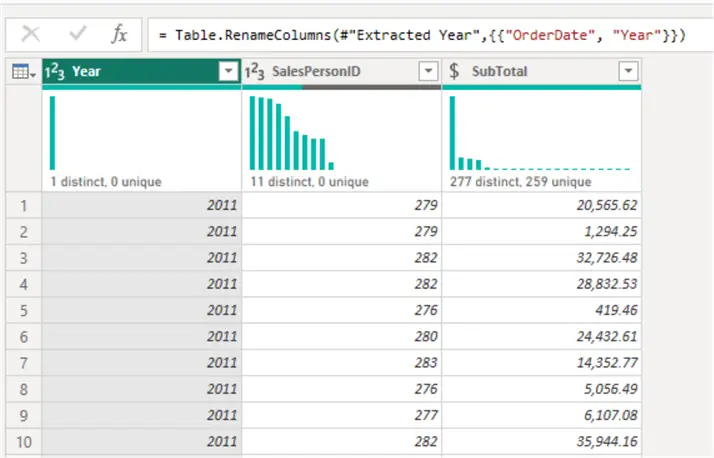Click SubTotal cell 24,432.61
The image size is (714, 458).
coord(541,337)
